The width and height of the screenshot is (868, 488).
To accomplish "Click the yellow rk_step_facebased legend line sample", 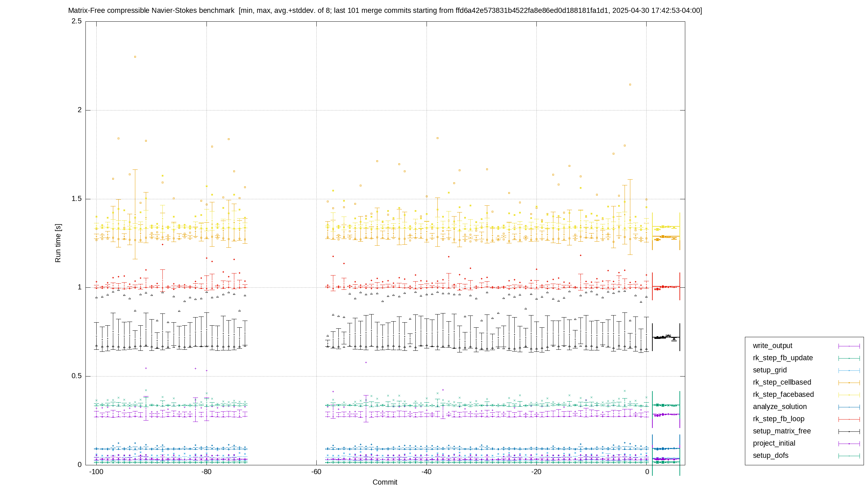I will click(849, 395).
